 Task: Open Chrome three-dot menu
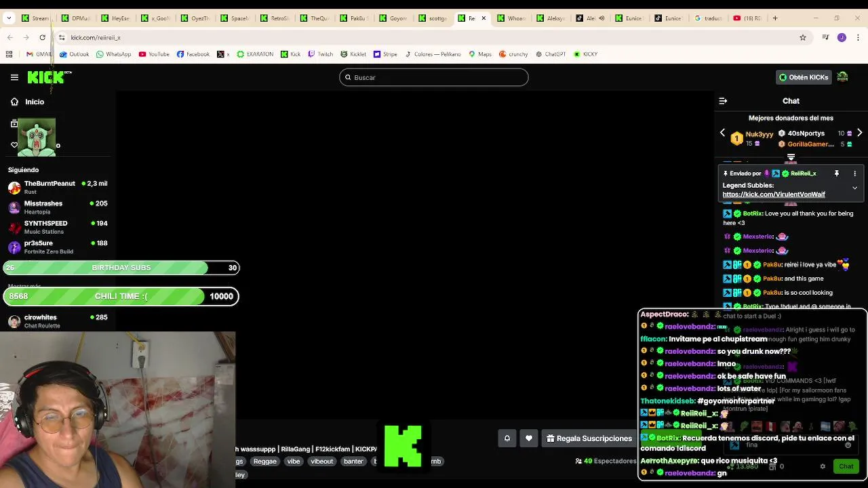coord(858,37)
